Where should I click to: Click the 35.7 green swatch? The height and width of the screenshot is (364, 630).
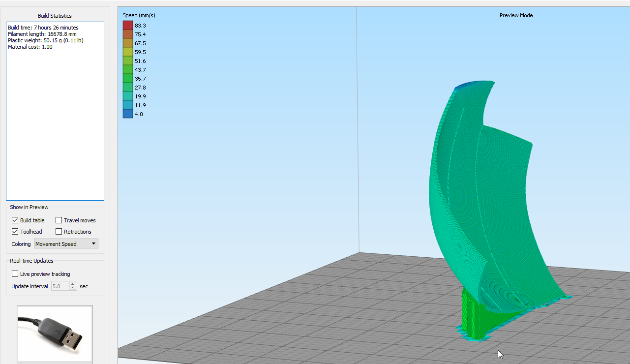click(x=128, y=79)
